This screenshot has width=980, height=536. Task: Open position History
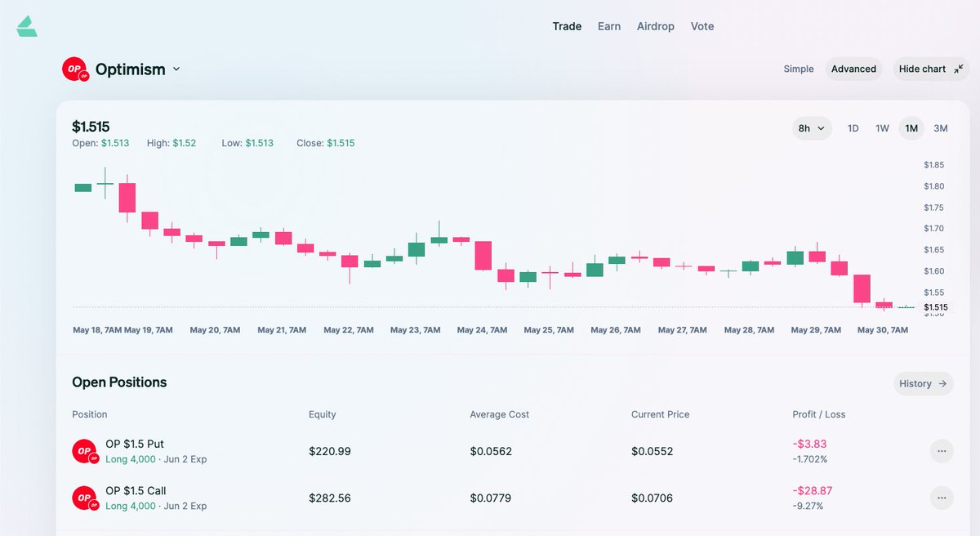[x=922, y=383]
